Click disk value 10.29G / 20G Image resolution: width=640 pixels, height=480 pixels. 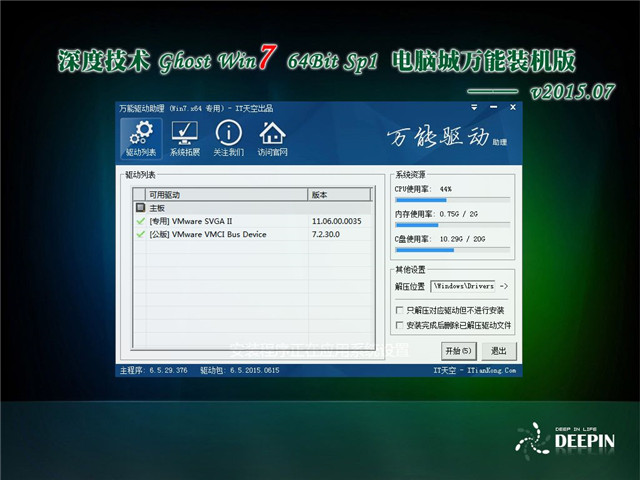[x=462, y=239]
